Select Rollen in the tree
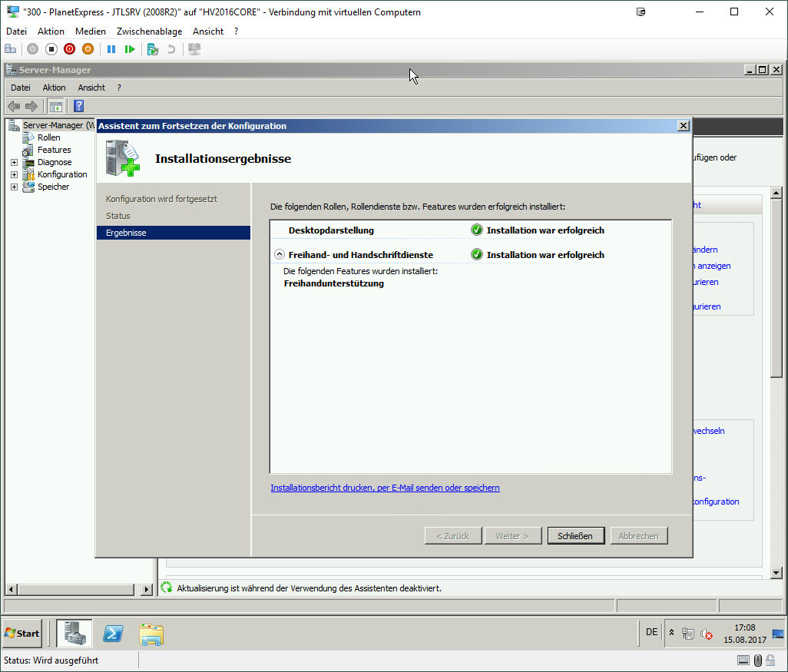This screenshot has height=672, width=788. [x=48, y=137]
